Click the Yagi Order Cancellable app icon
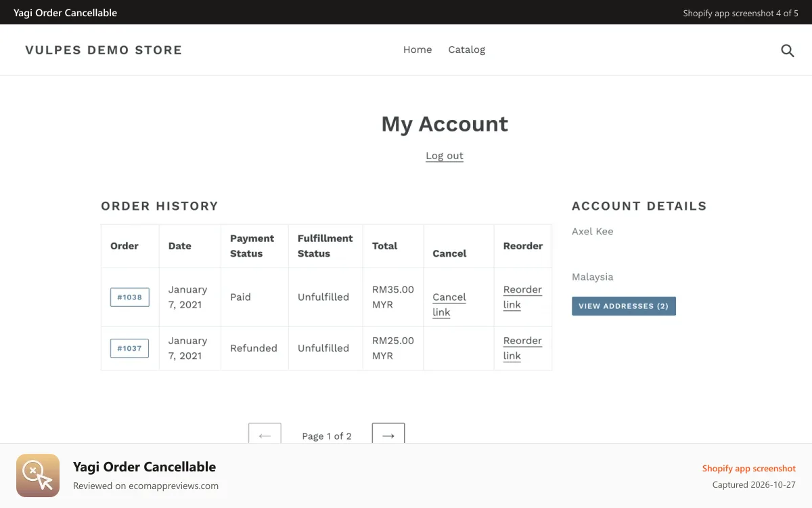This screenshot has height=508, width=812. (x=38, y=475)
